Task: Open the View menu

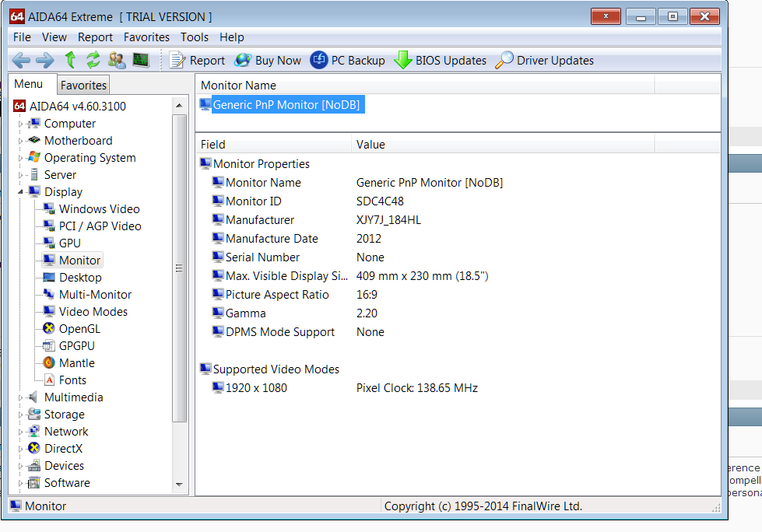Action: 54,37
